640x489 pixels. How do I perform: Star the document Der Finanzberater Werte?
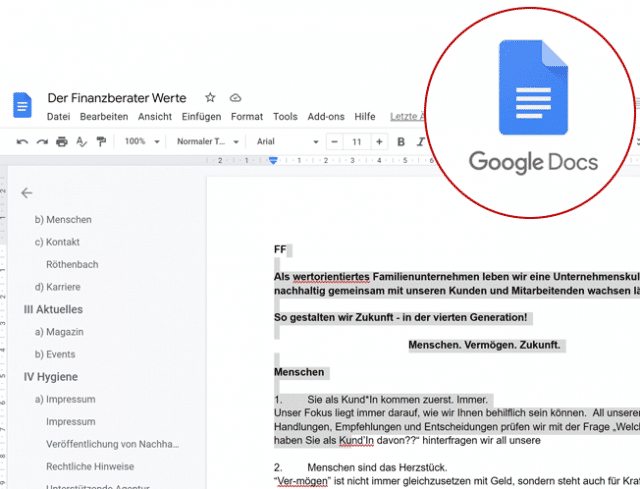(x=210, y=98)
